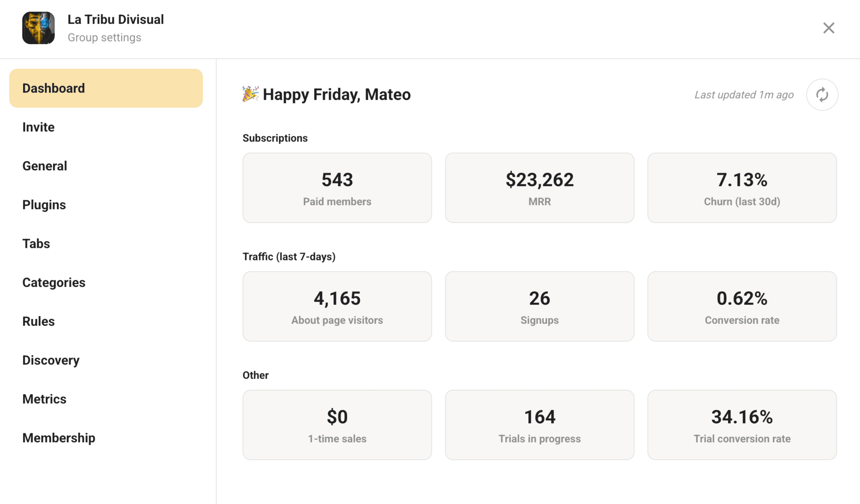Click the Trial conversion rate card
This screenshot has width=860, height=504.
tap(741, 425)
